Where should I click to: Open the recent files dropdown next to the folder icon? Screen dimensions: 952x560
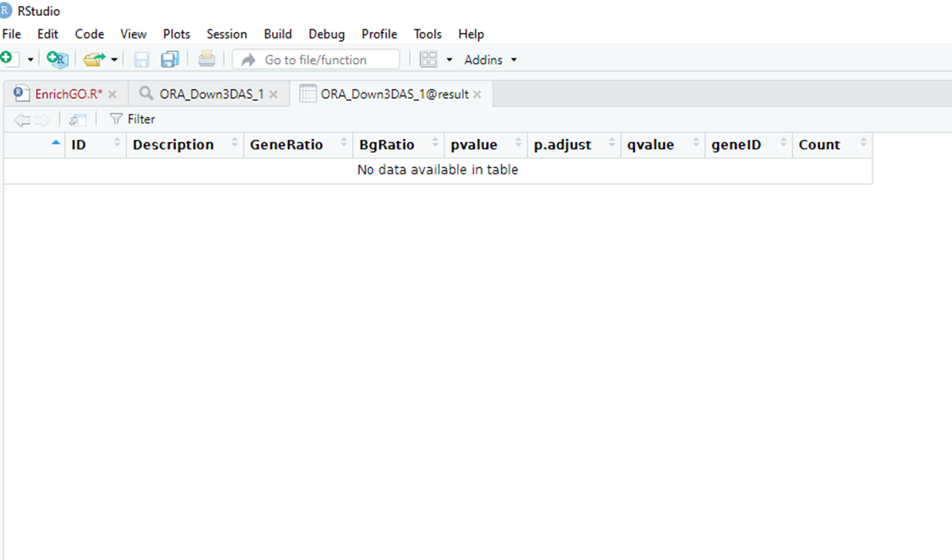[x=114, y=59]
